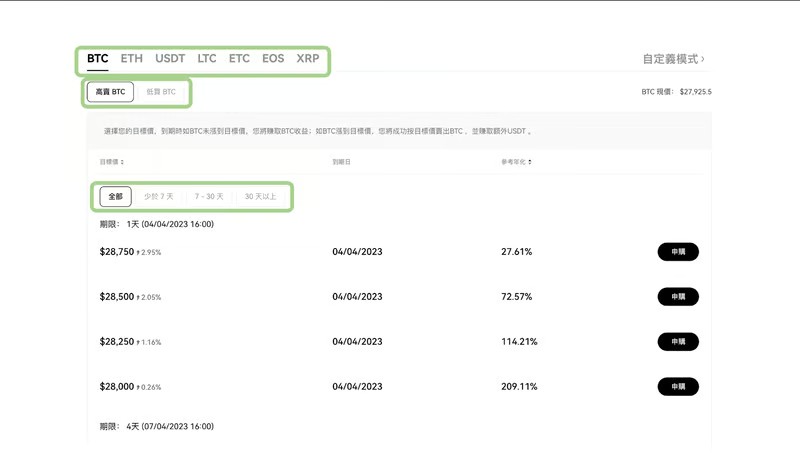Select the BTC tab
This screenshot has width=800, height=464.
click(x=97, y=59)
